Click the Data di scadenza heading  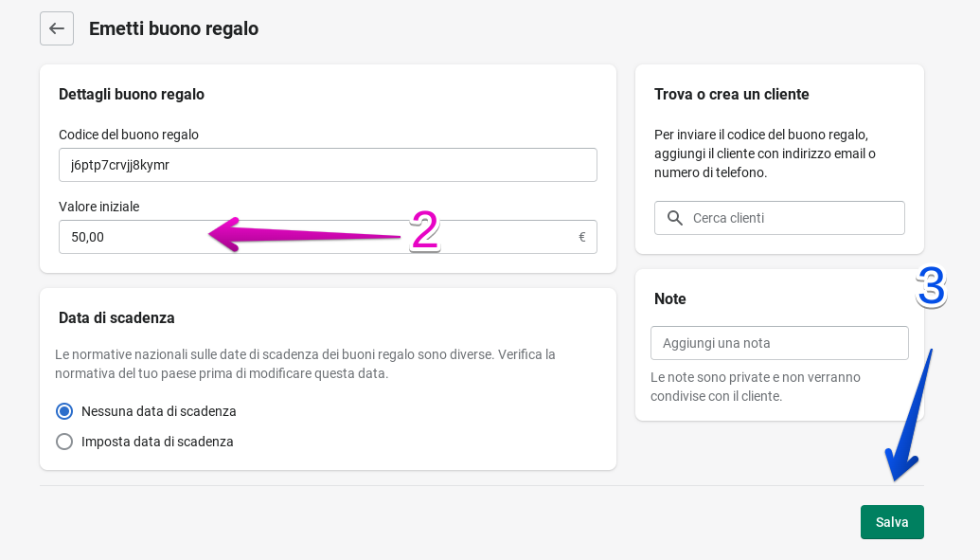tap(116, 317)
